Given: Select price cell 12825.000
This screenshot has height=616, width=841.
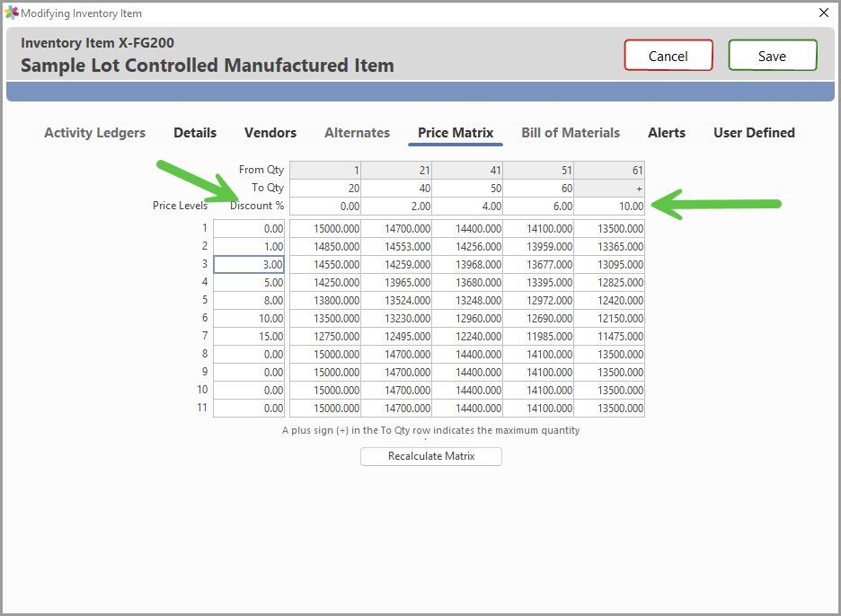Looking at the screenshot, I should click(609, 283).
